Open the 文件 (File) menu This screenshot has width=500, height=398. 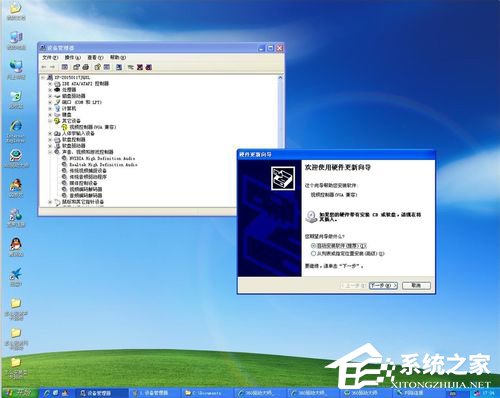[x=50, y=58]
